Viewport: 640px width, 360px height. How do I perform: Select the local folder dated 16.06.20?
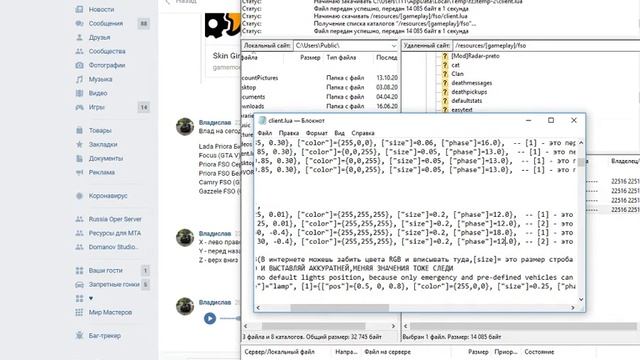[320, 106]
